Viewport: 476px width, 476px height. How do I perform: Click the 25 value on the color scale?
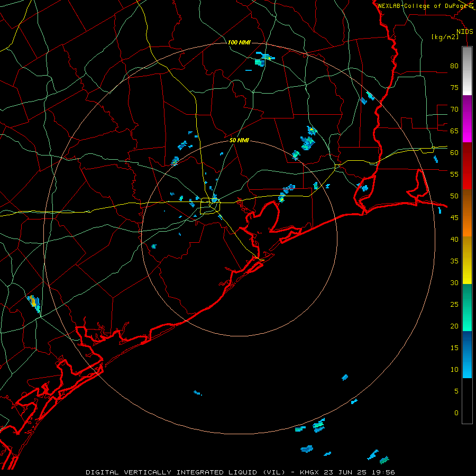click(454, 305)
